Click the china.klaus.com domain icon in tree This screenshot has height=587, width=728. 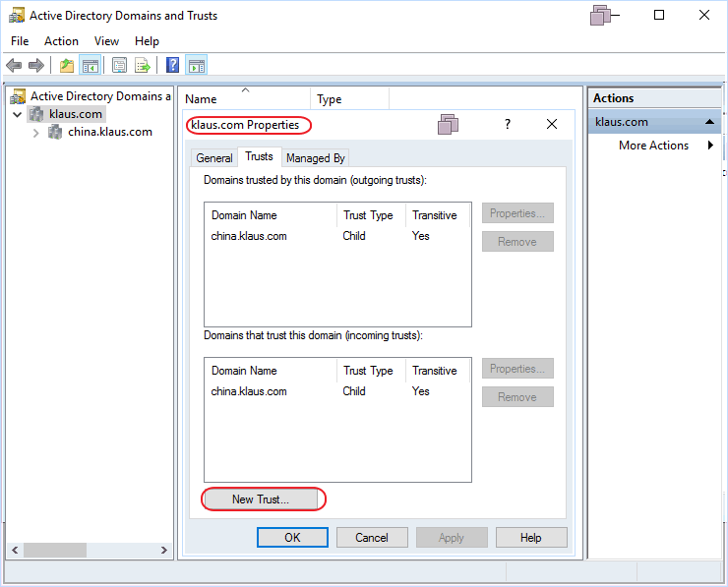pos(55,132)
